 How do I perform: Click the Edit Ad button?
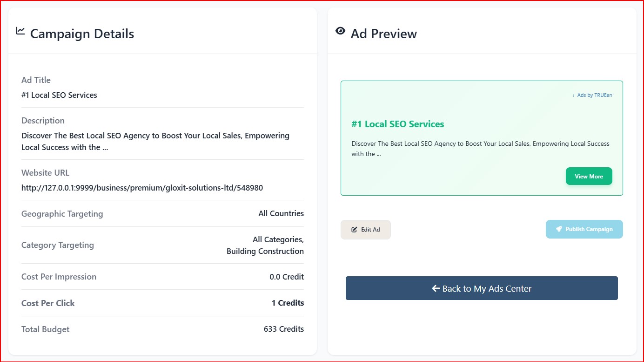366,229
